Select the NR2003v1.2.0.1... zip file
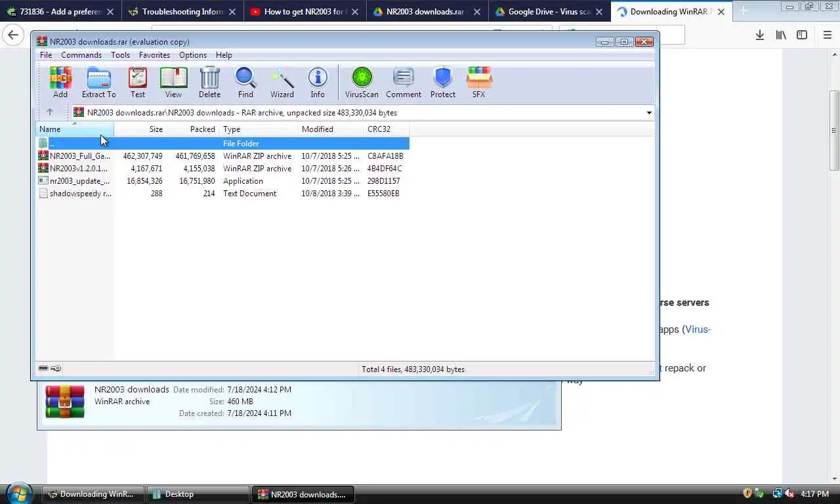 click(x=223, y=169)
